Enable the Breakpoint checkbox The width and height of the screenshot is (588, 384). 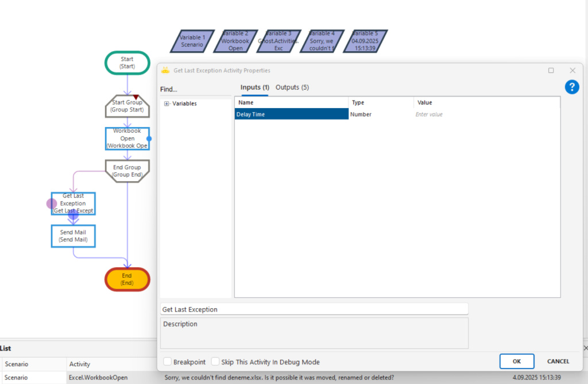click(168, 362)
